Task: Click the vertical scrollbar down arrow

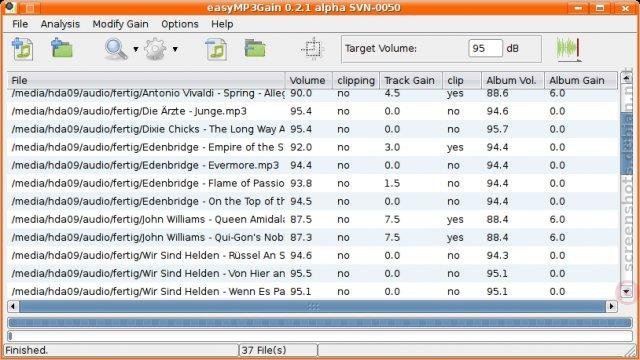Action: 626,291
